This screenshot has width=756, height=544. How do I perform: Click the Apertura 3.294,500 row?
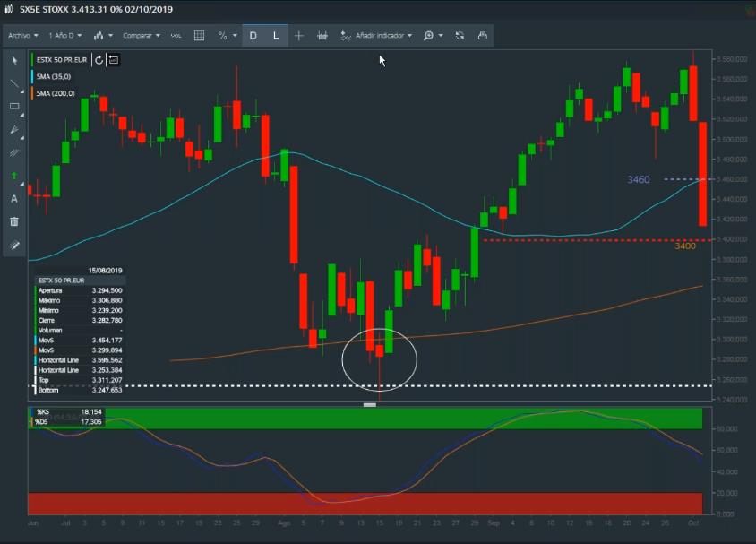click(x=80, y=290)
